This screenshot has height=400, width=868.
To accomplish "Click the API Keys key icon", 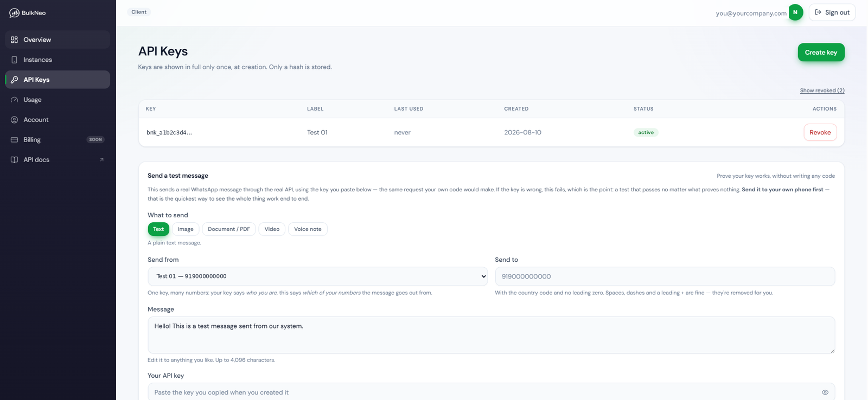I will (x=14, y=80).
